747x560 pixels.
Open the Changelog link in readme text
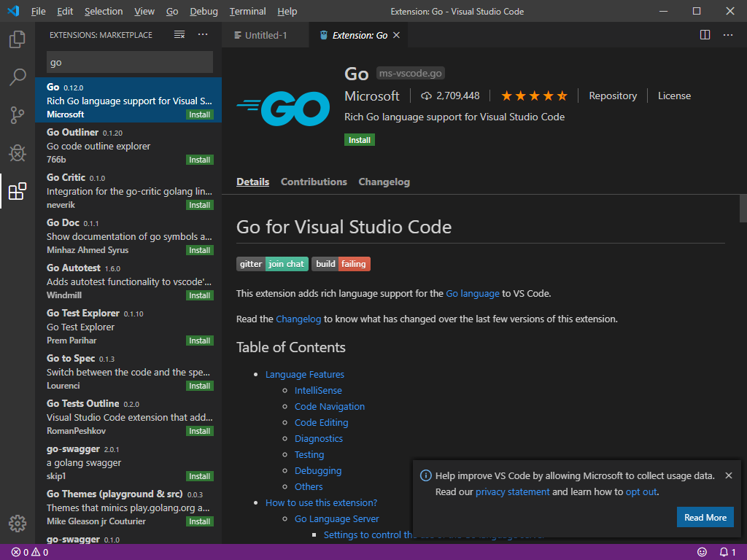click(298, 319)
